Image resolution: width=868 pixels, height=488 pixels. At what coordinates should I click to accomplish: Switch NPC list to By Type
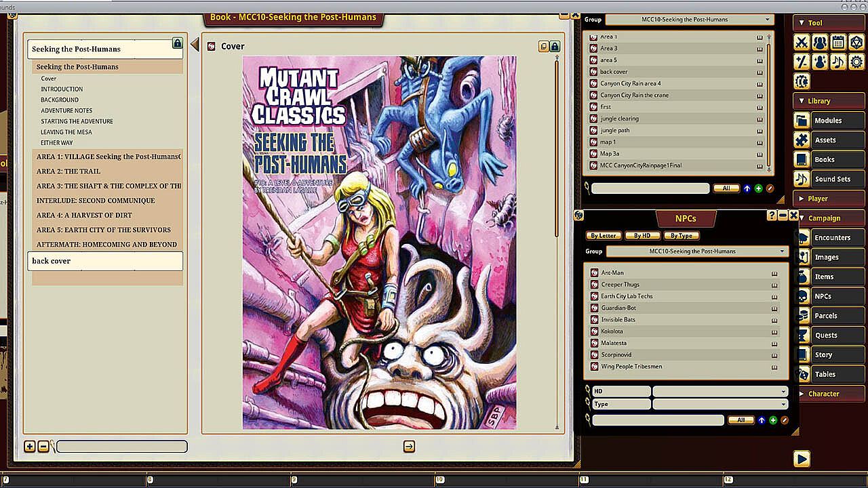(681, 236)
